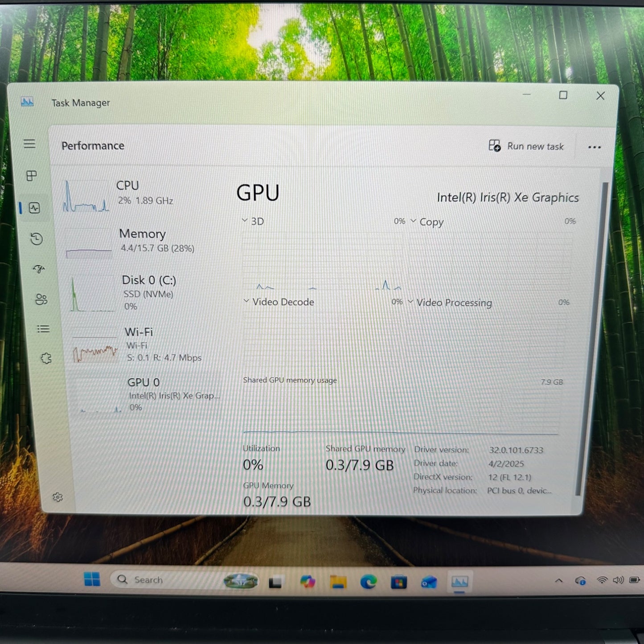Open the search highlight landscape image
This screenshot has width=644, height=644.
[241, 581]
